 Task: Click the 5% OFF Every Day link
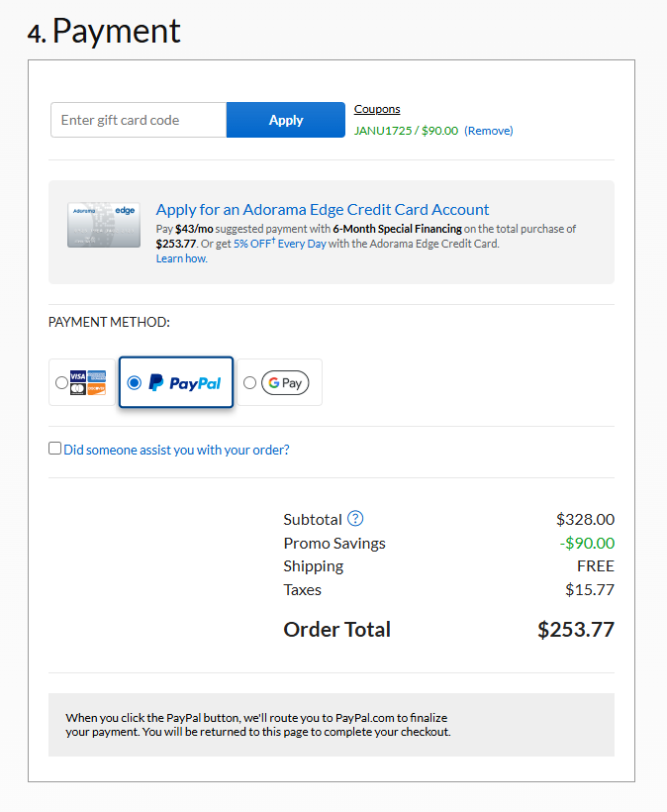280,244
